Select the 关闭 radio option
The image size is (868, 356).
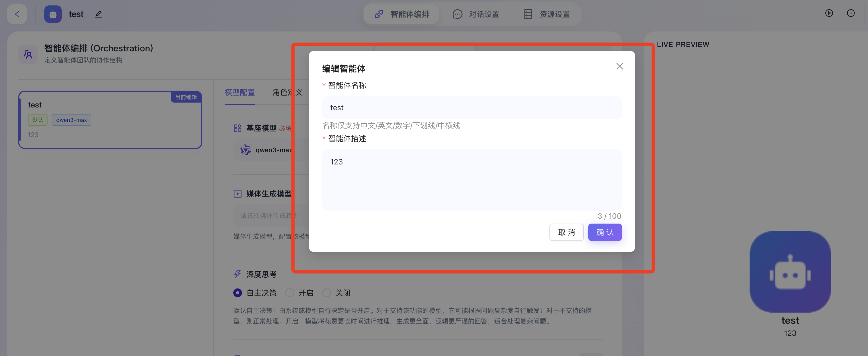tap(326, 293)
